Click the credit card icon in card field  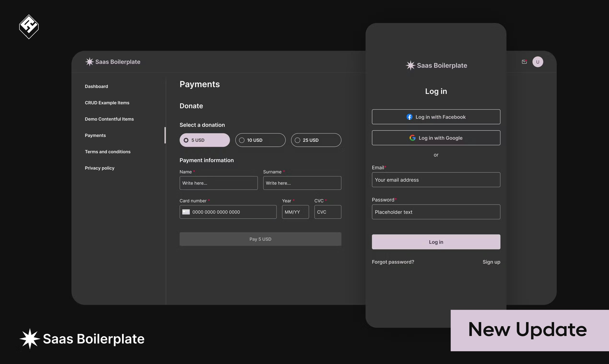click(x=186, y=212)
